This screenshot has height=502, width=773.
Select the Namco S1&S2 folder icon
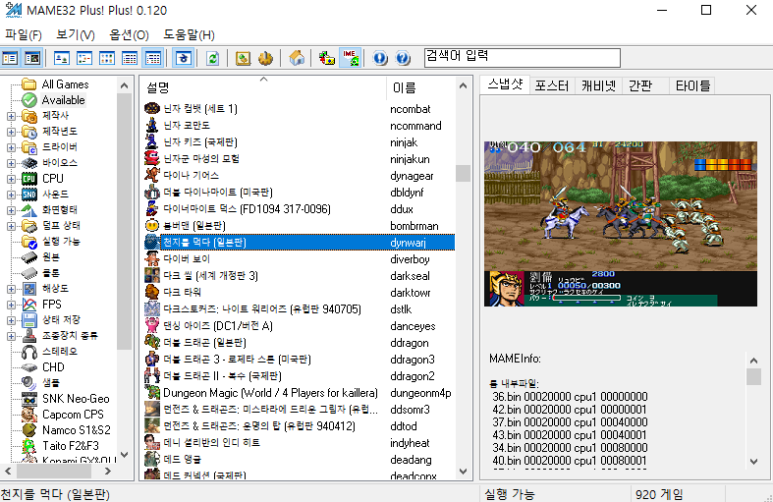click(x=29, y=430)
